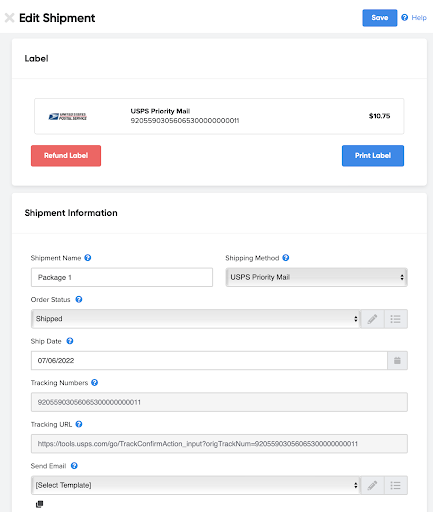433x512 pixels.
Task: Open help tooltip for Order Status
Action: pos(79,299)
